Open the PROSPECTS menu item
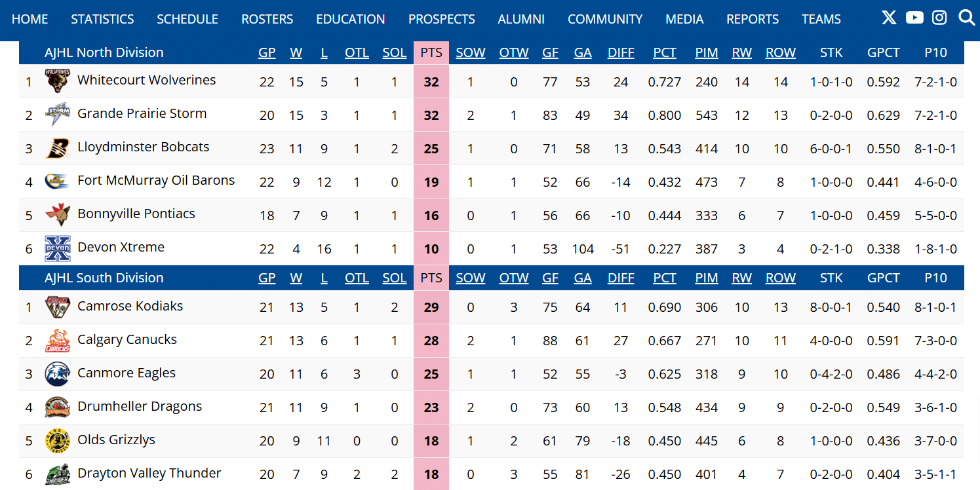The height and width of the screenshot is (490, 980). click(x=442, y=19)
